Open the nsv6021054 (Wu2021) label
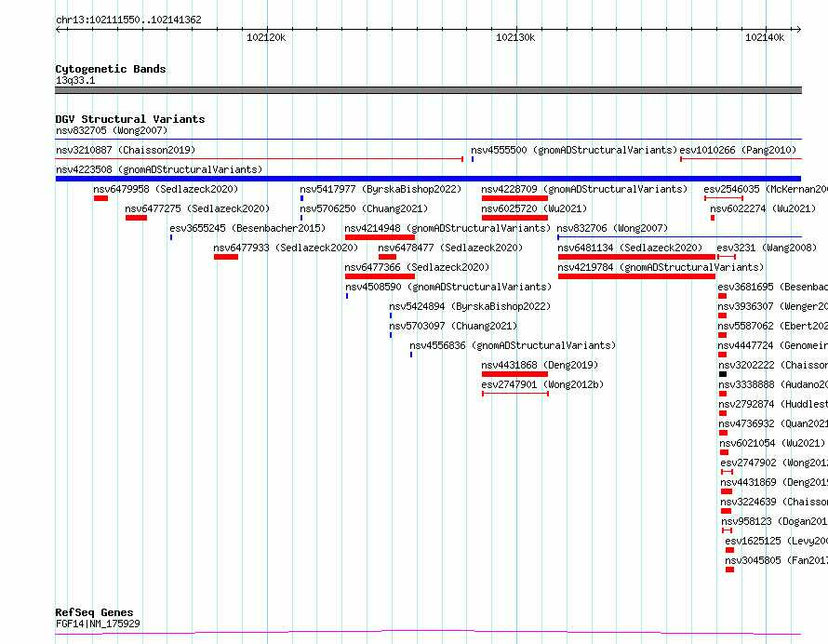Viewport: 828px width, 644px height. [772, 443]
